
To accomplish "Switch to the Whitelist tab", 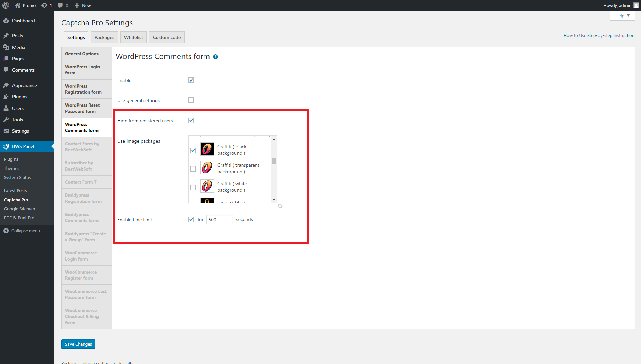I will [x=134, y=37].
